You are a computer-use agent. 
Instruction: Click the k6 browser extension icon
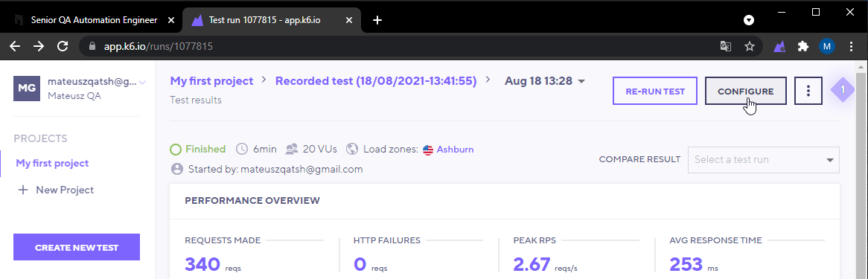(779, 46)
